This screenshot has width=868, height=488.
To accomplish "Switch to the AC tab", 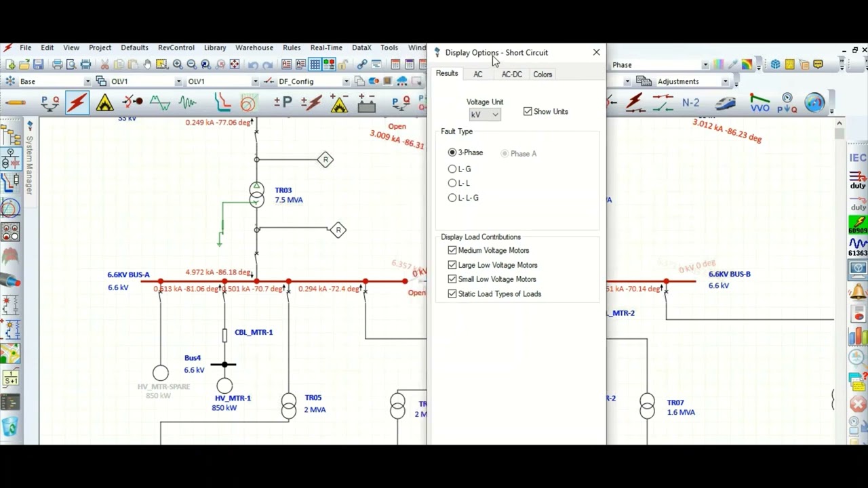I will (x=478, y=75).
